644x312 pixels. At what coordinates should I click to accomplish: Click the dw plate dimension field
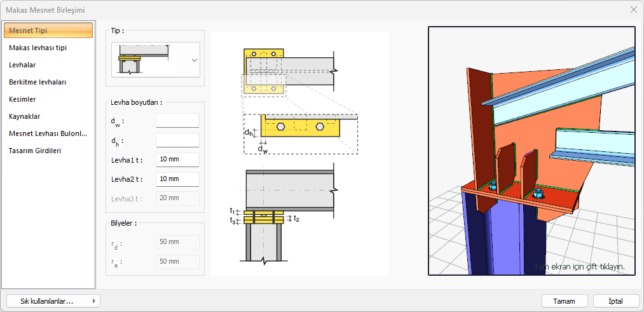[x=177, y=121]
